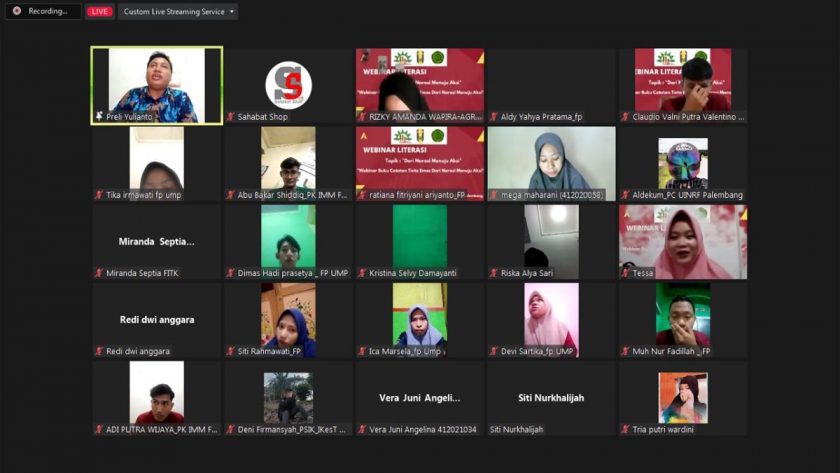Click muted mic icon beside Kristina Selvy Damayanti
840x473 pixels.
click(362, 273)
